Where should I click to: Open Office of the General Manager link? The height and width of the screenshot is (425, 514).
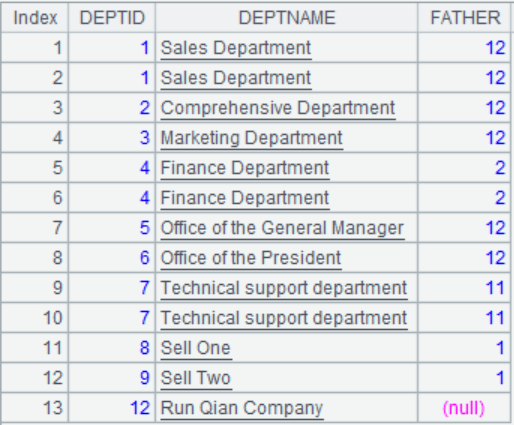click(282, 228)
